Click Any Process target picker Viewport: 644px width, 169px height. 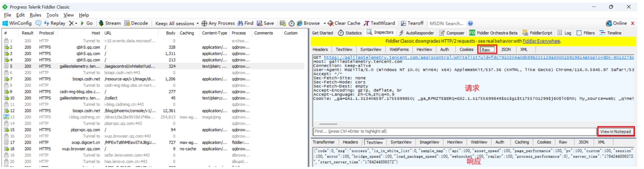tap(218, 23)
